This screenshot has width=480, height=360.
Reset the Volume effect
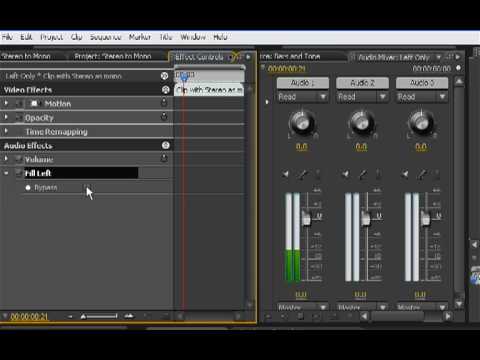click(x=164, y=158)
